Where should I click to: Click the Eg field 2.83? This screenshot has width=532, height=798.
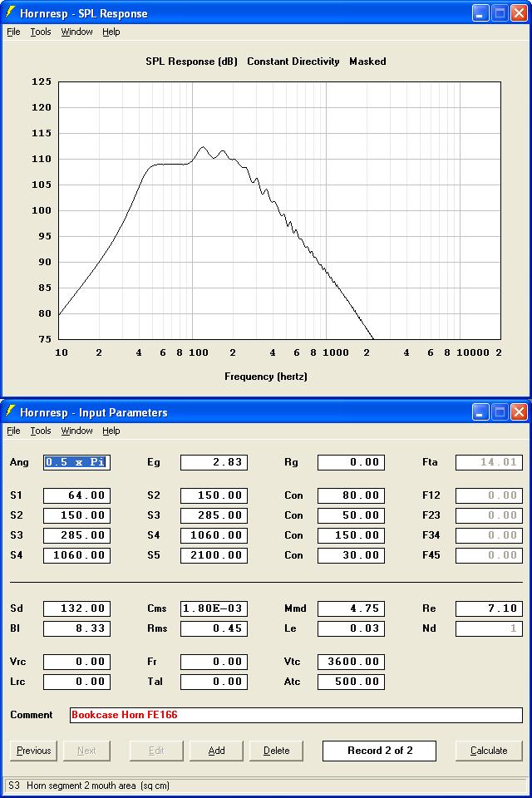[214, 462]
